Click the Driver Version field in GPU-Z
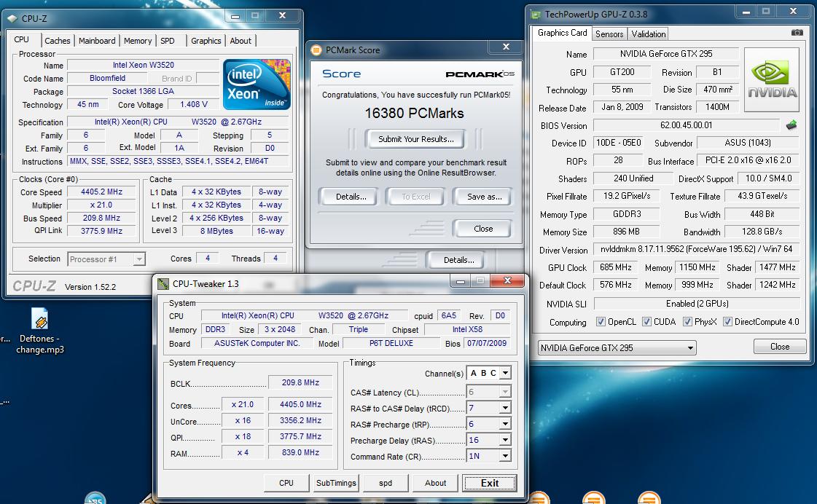Screen dimensions: 817x504 (697, 249)
